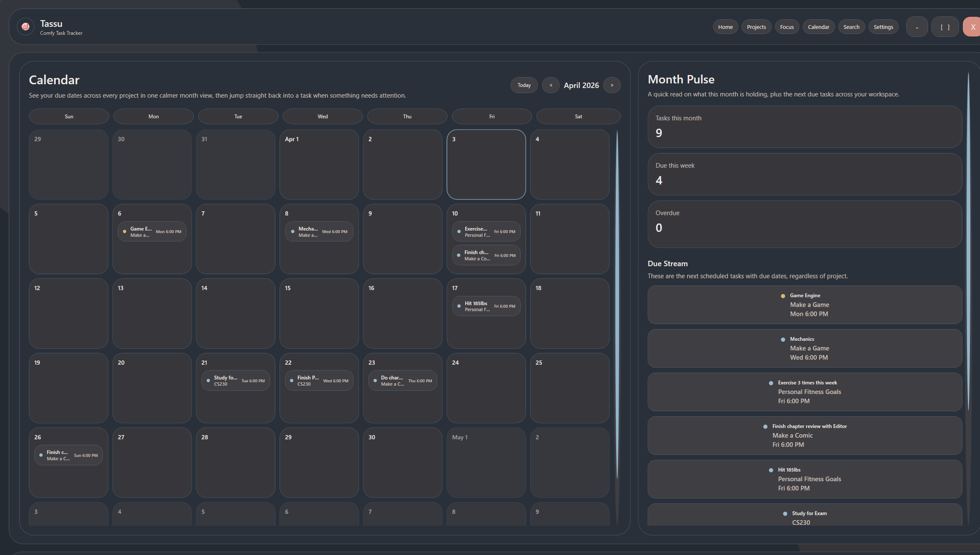
Task: Open Settings from top navigation
Action: click(x=883, y=27)
